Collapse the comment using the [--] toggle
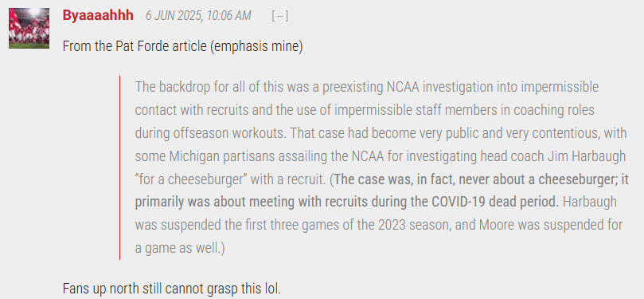The image size is (644, 299). [x=280, y=16]
